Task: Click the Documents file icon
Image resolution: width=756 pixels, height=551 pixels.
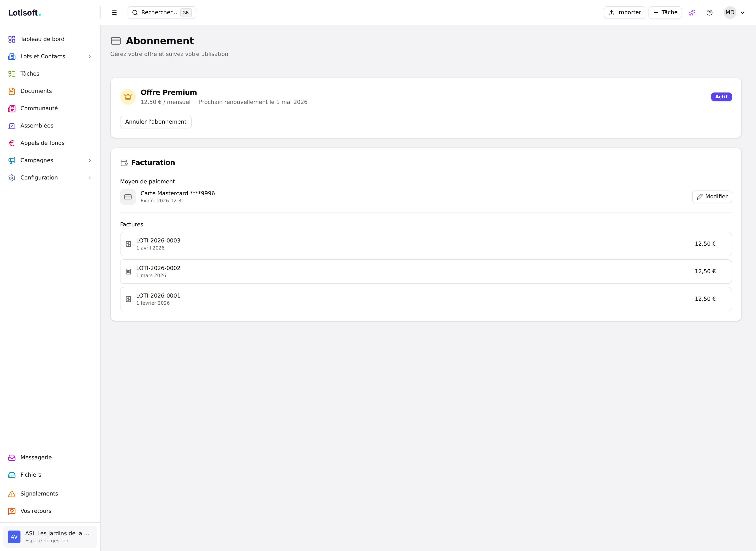Action: click(x=12, y=91)
